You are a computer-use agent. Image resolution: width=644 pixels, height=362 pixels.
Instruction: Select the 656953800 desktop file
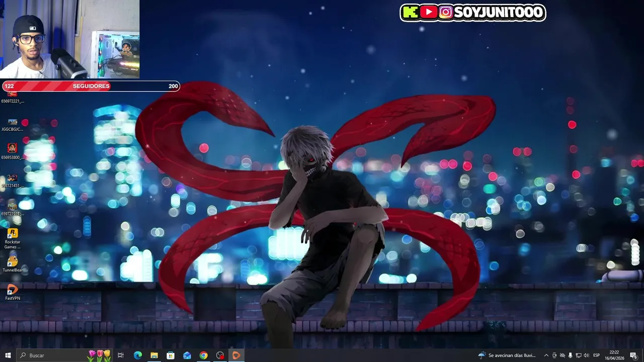tap(13, 151)
